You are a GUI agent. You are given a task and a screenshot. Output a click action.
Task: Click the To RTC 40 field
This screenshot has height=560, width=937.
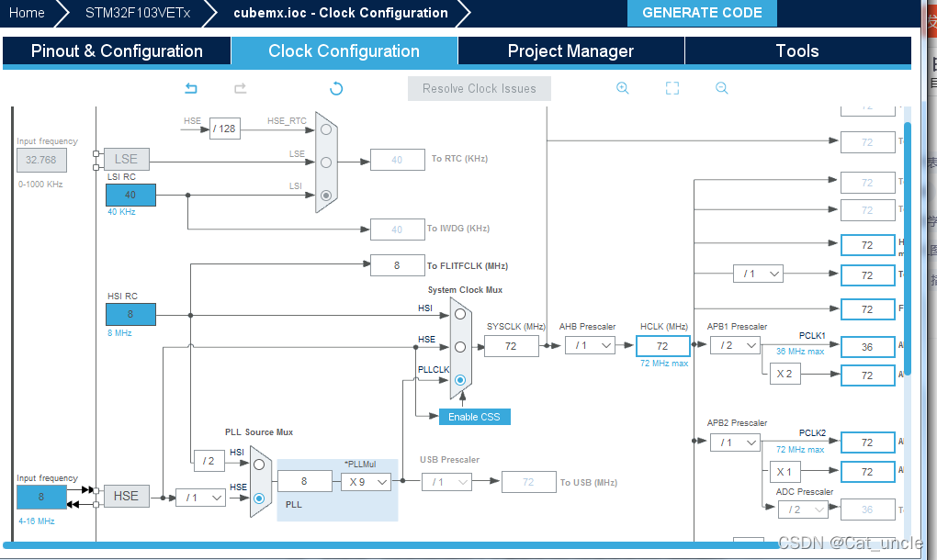pyautogui.click(x=398, y=160)
